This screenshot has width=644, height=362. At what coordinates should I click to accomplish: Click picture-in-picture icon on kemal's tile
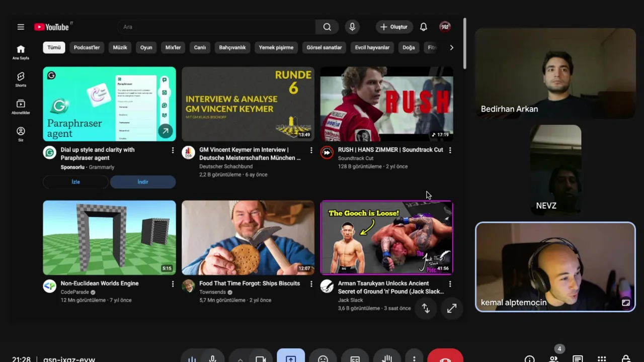point(626,303)
